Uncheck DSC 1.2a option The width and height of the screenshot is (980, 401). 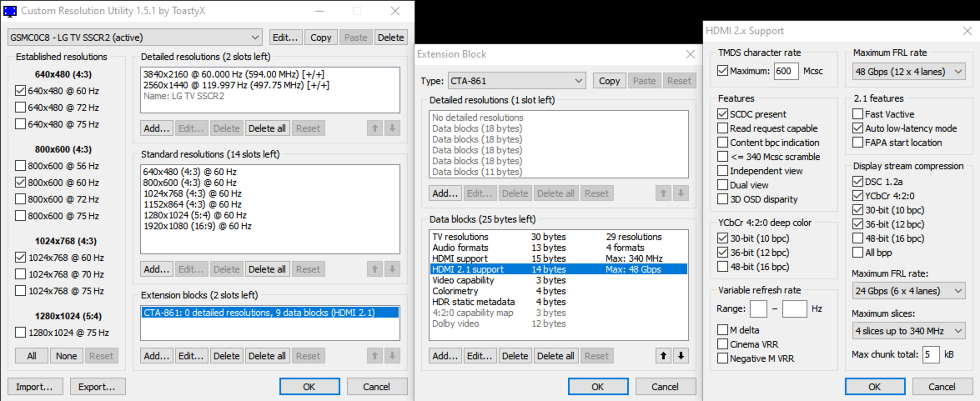click(858, 181)
